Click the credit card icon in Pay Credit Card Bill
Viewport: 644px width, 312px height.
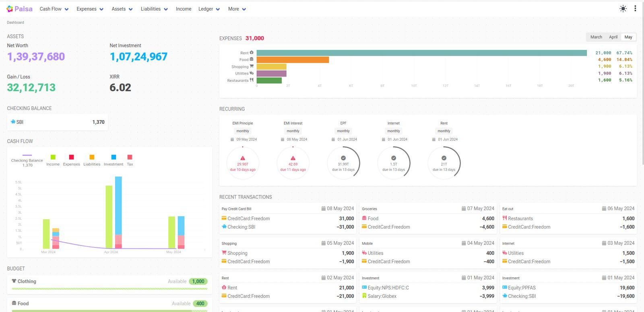[224, 218]
